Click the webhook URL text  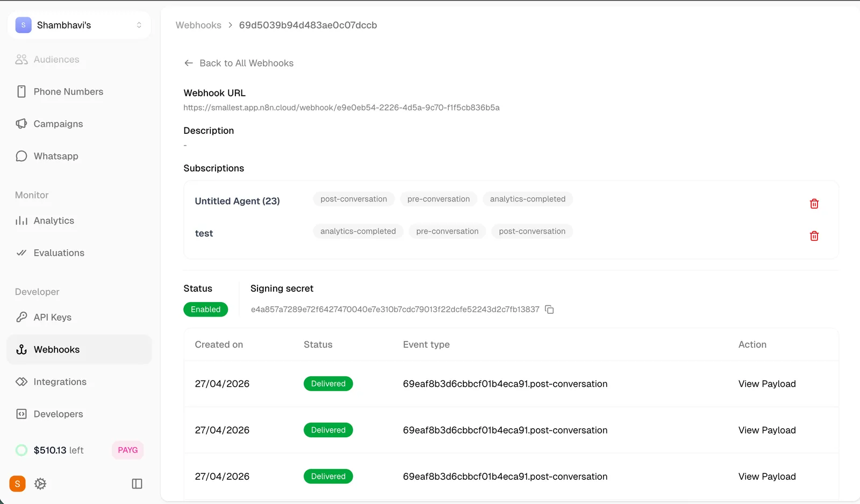(x=341, y=107)
